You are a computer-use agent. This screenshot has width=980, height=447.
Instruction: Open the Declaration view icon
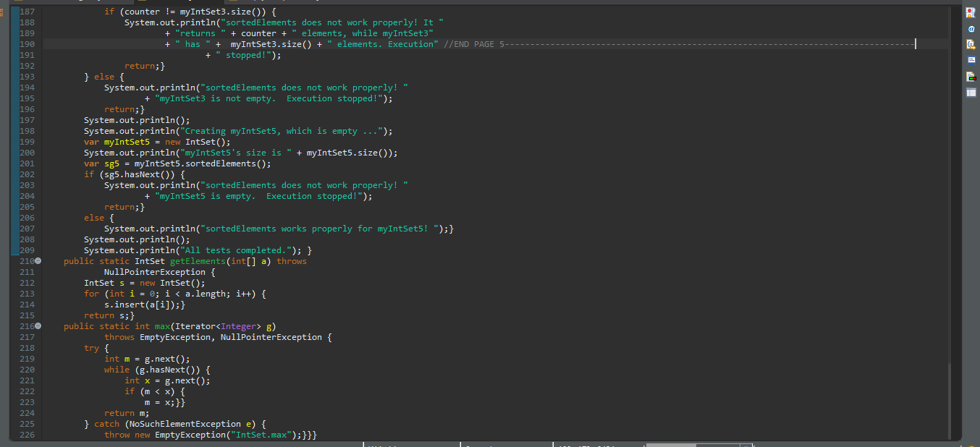pos(971,44)
